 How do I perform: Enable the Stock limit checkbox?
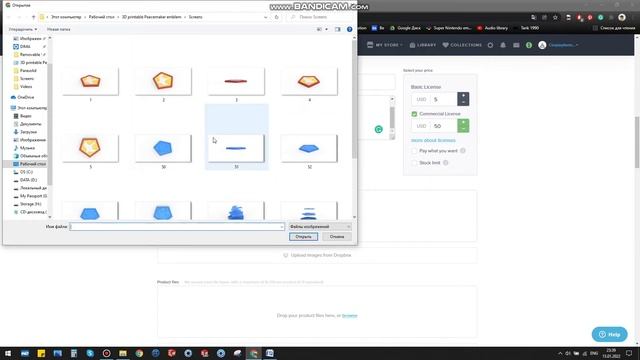point(414,163)
